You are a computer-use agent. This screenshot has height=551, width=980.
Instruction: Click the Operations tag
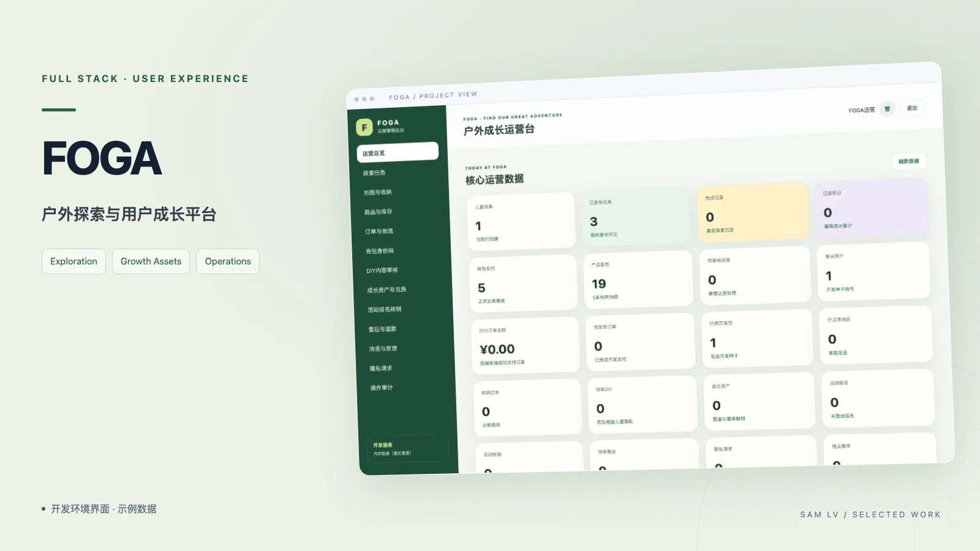[x=228, y=261]
